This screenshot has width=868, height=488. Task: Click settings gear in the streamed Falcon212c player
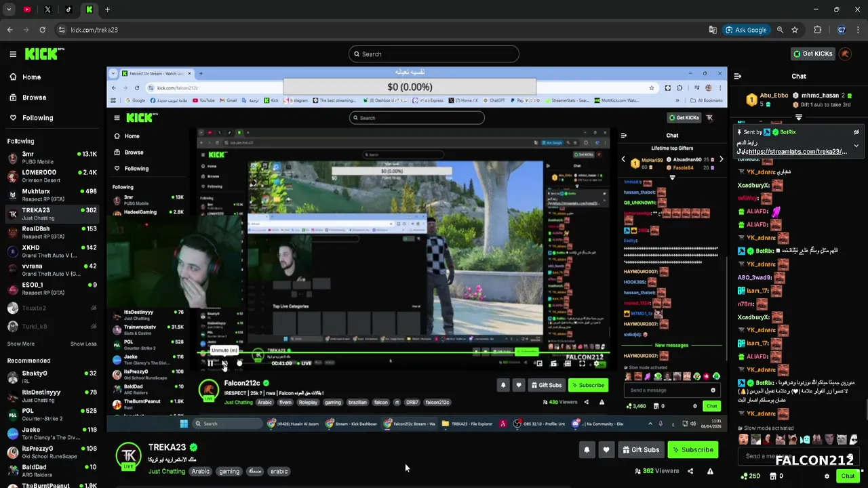pos(596,364)
